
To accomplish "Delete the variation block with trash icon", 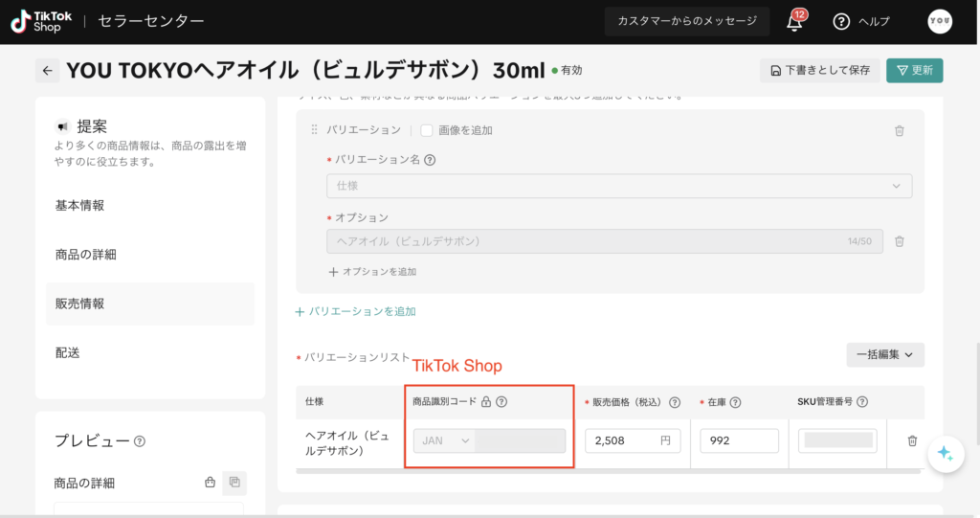I will point(899,130).
